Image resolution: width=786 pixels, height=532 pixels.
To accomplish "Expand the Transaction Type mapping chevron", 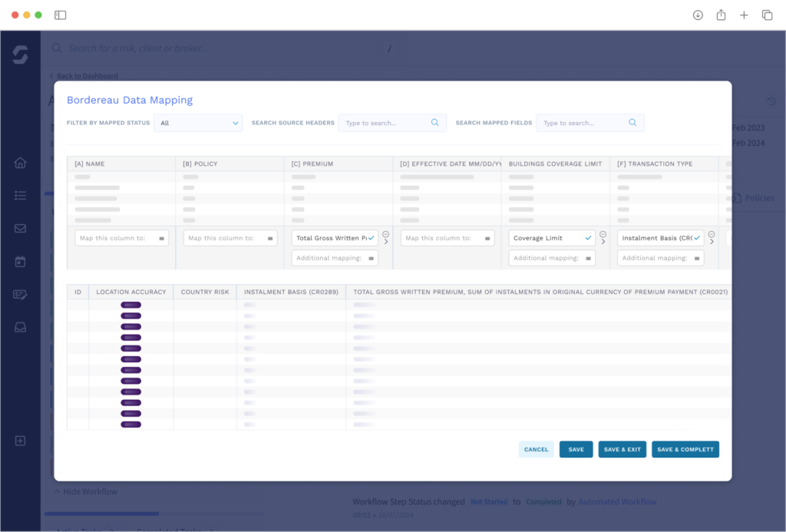I will pos(712,243).
